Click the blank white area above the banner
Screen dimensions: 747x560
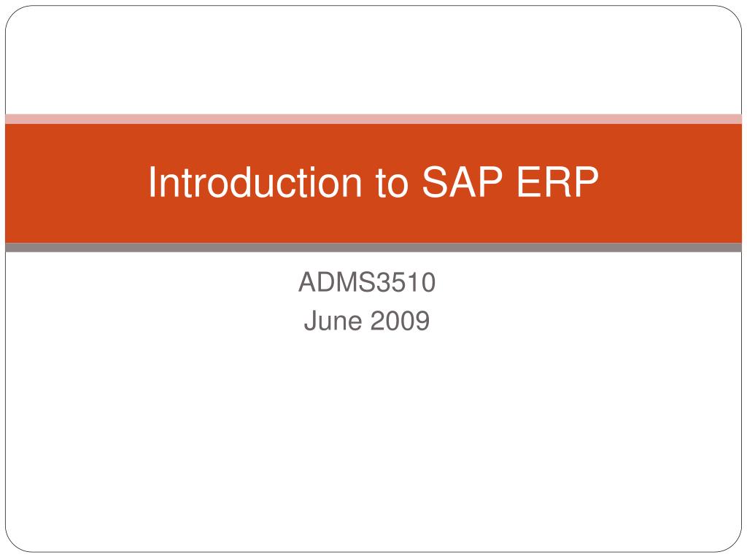pyautogui.click(x=373, y=60)
